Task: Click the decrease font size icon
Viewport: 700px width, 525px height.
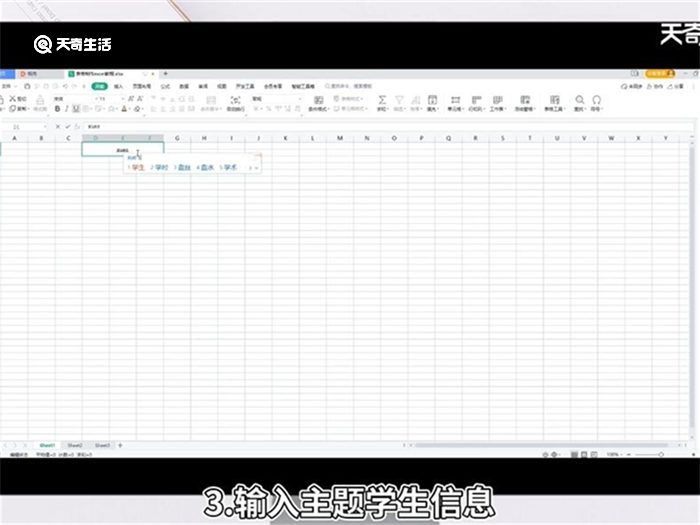Action: tap(140, 99)
